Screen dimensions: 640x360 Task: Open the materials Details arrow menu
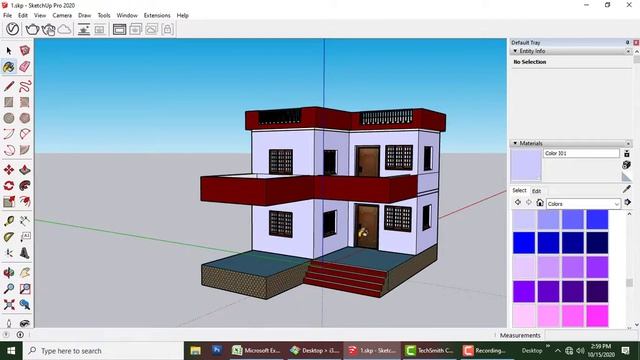627,202
